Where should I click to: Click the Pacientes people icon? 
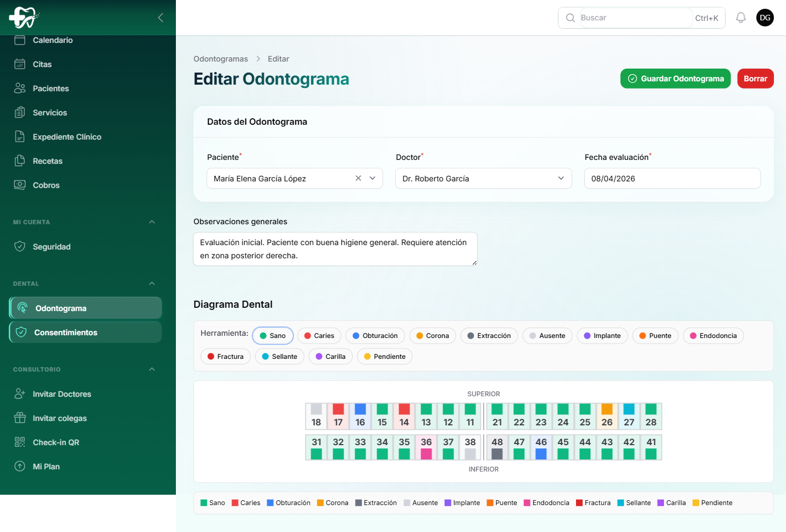20,88
